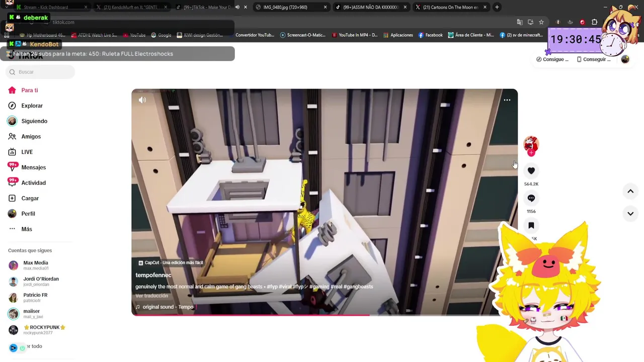
Task: Switch to ASSIM NÃO DA KKKK tab
Action: tap(370, 7)
